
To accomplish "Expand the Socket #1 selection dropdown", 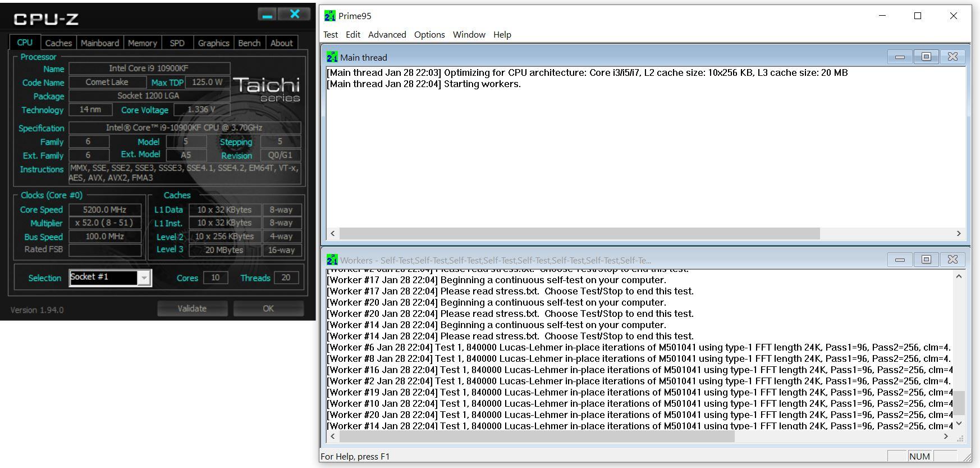I will click(x=144, y=278).
